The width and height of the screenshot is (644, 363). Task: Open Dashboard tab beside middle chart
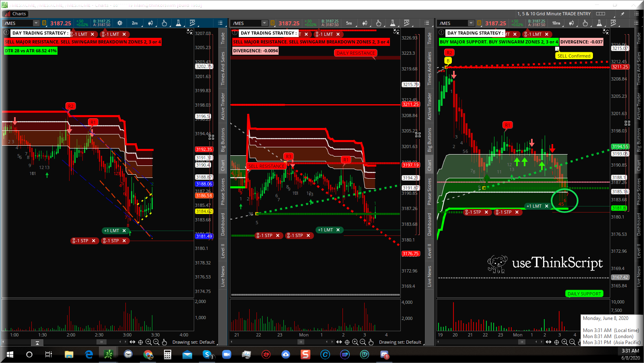point(429,224)
